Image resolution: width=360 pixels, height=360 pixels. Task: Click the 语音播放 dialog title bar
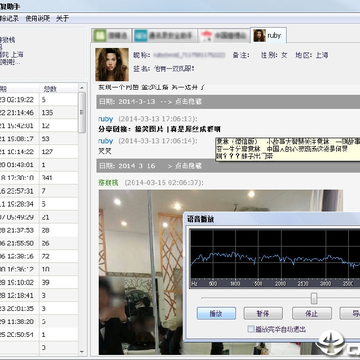(273, 219)
